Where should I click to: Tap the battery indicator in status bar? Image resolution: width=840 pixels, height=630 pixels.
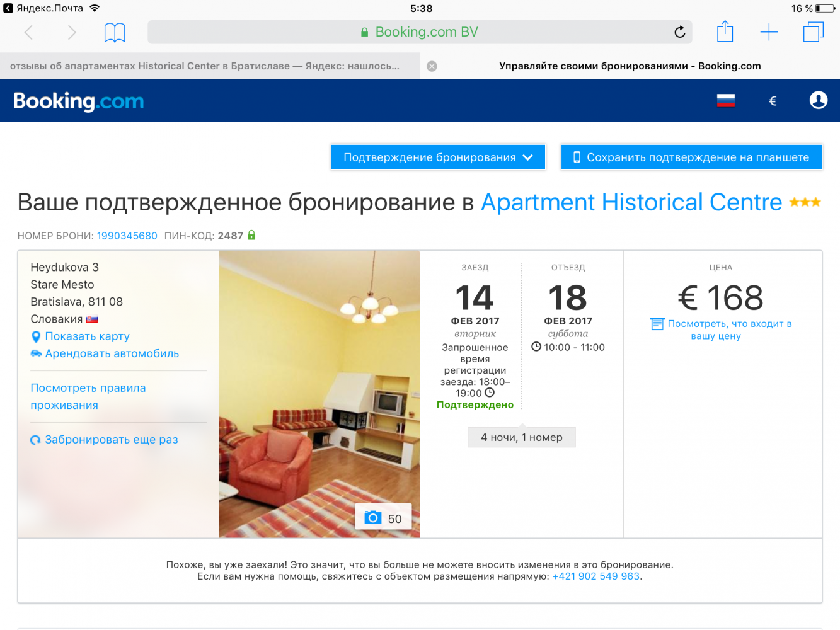pyautogui.click(x=826, y=8)
